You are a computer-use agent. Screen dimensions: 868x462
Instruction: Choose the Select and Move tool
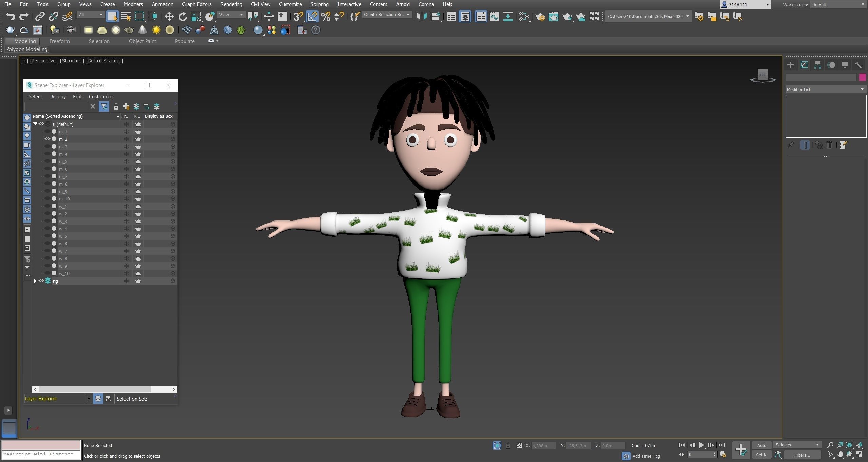169,16
